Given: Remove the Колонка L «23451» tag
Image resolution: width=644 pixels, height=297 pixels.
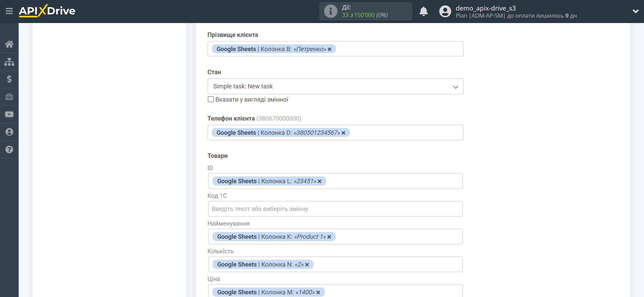Looking at the screenshot, I should tap(319, 181).
